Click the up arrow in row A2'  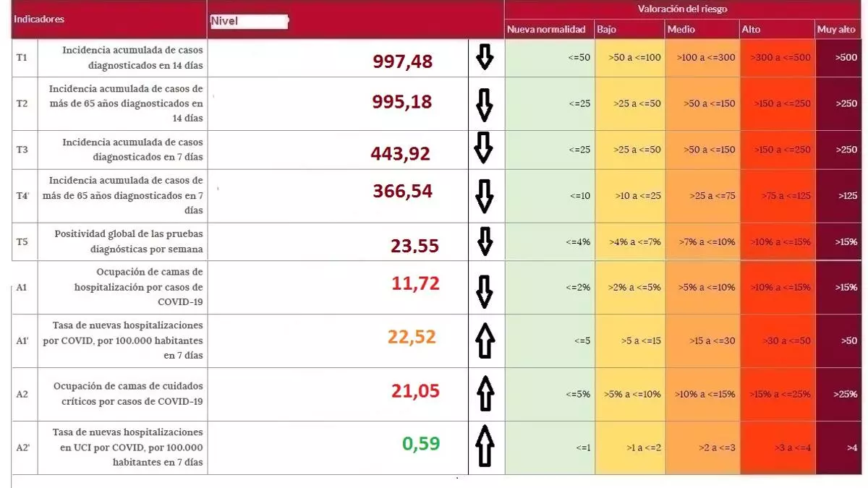pos(485,446)
